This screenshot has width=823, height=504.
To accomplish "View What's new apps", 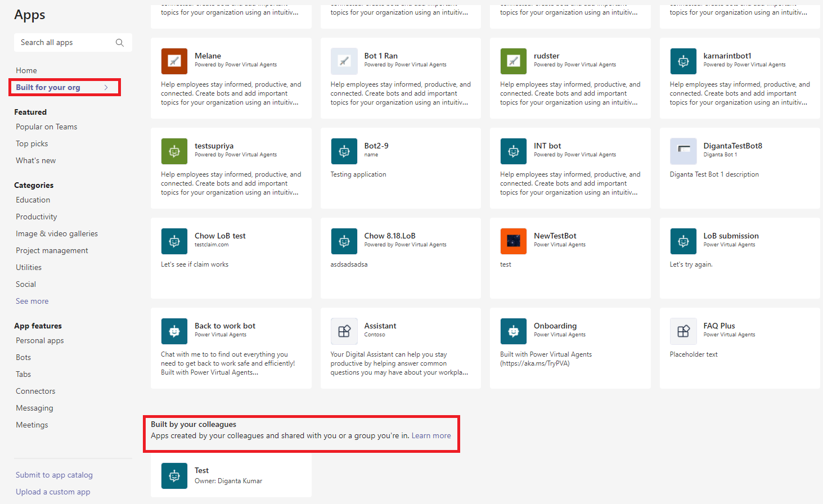I will [36, 160].
